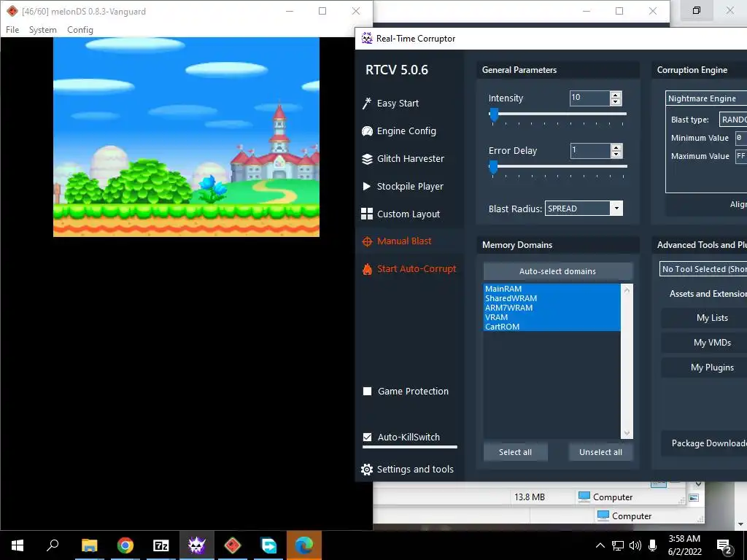This screenshot has height=560, width=747.
Task: Open the My VMDs button
Action: (704, 343)
